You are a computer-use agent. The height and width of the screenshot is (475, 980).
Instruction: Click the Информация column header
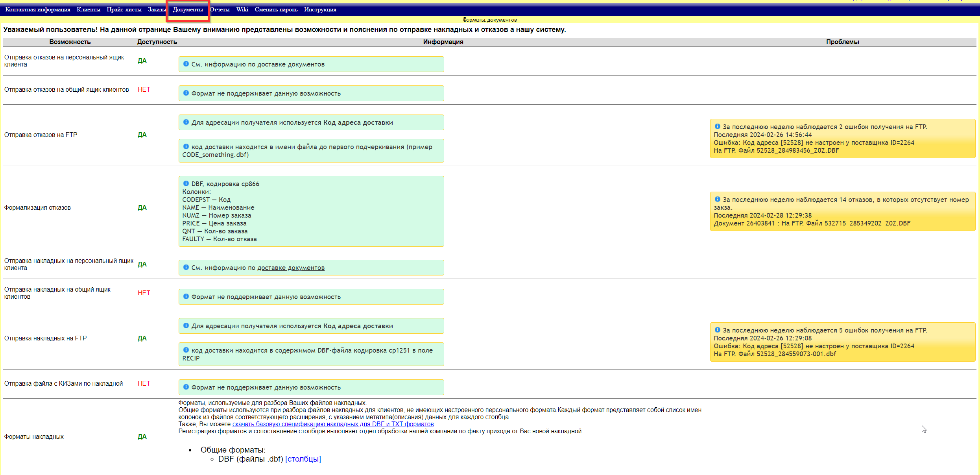[443, 42]
